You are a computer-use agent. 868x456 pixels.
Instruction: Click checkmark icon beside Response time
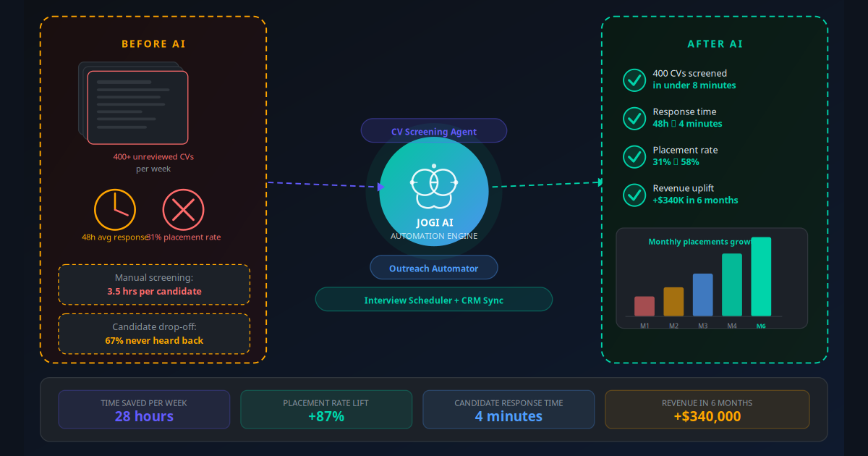click(634, 118)
